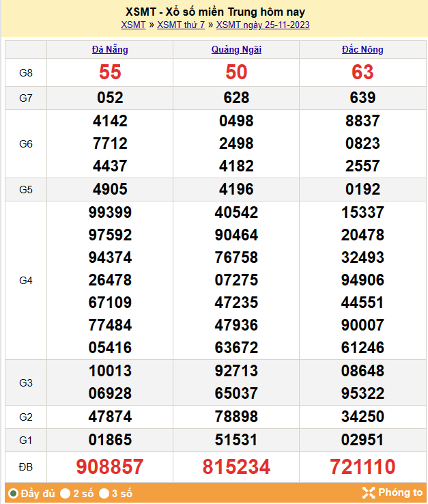Open the Đắc Nông column header link
Screen dimensions: 428x504
pos(362,49)
